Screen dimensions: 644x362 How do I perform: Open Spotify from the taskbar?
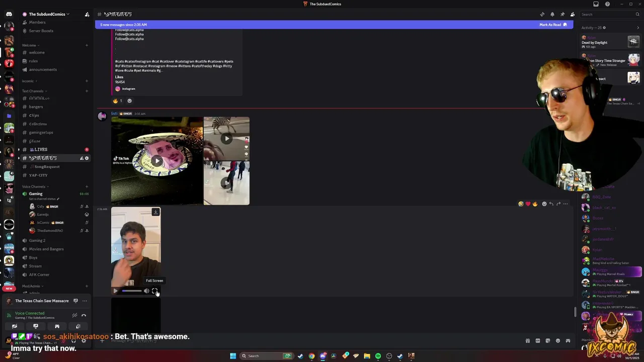coord(378,356)
